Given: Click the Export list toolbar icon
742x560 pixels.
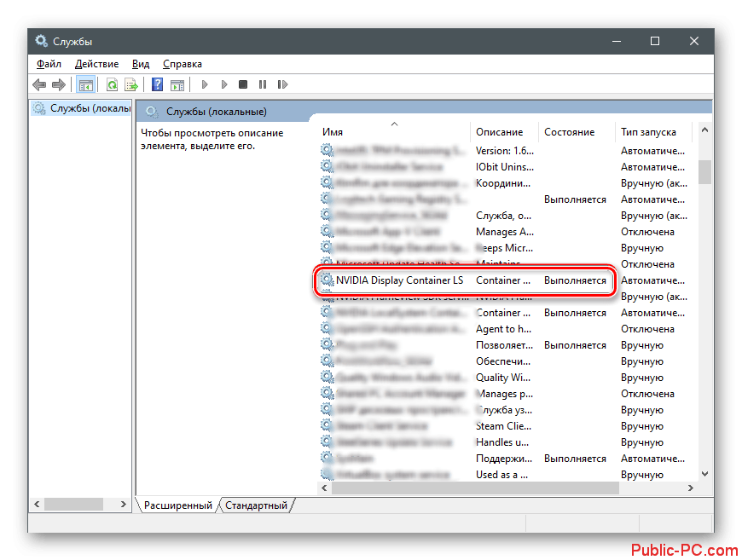Looking at the screenshot, I should tap(131, 84).
